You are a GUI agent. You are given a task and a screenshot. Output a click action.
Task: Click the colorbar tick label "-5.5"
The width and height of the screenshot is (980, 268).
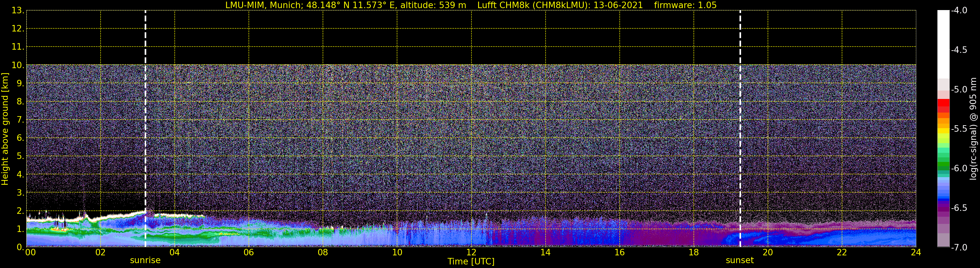pos(959,129)
